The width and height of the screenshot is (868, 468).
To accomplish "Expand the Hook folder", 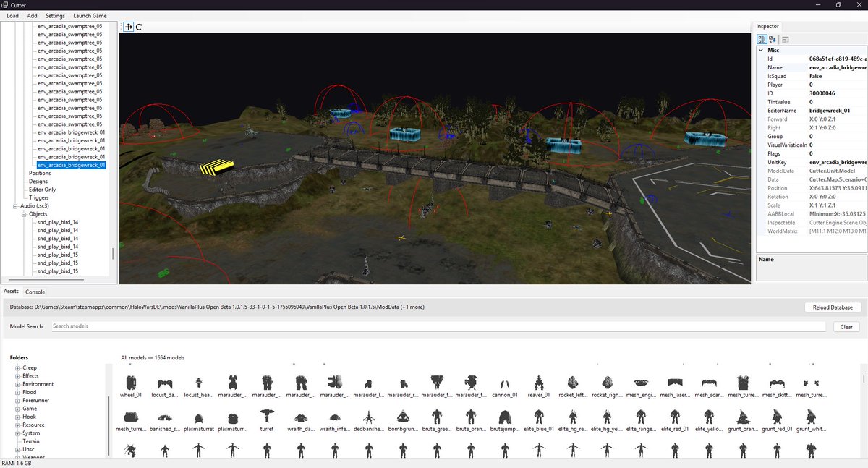I will [17, 417].
